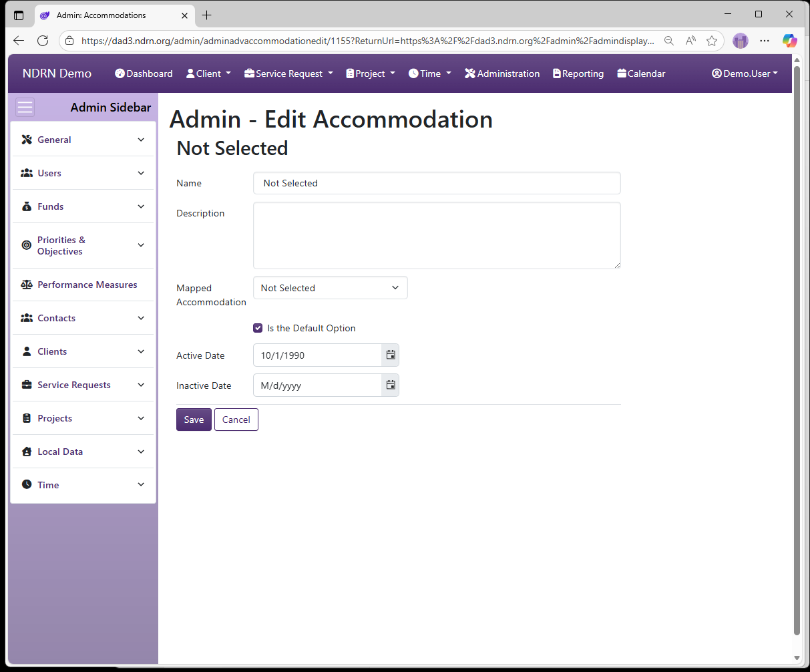Open a new browser tab
Viewport: 810px width, 672px height.
pyautogui.click(x=207, y=15)
